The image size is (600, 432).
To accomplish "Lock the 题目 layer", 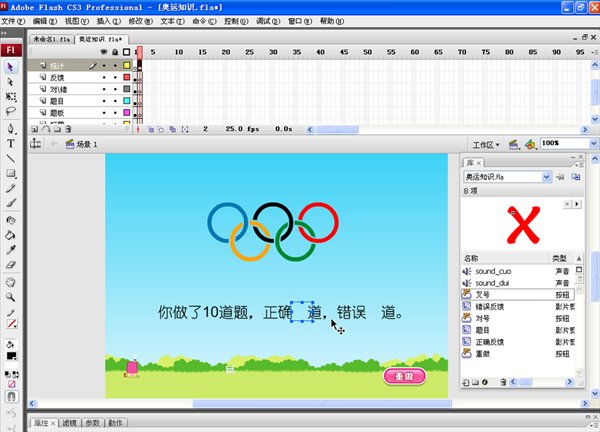I will 115,101.
